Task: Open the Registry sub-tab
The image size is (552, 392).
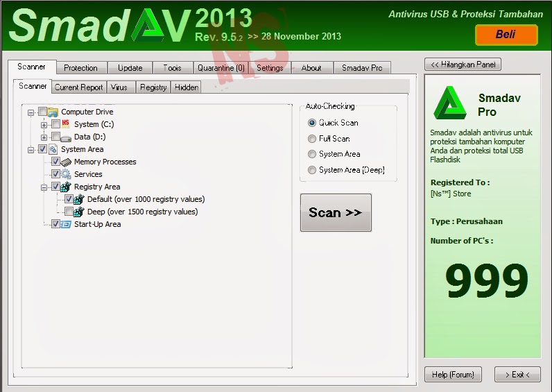Action: pyautogui.click(x=153, y=87)
